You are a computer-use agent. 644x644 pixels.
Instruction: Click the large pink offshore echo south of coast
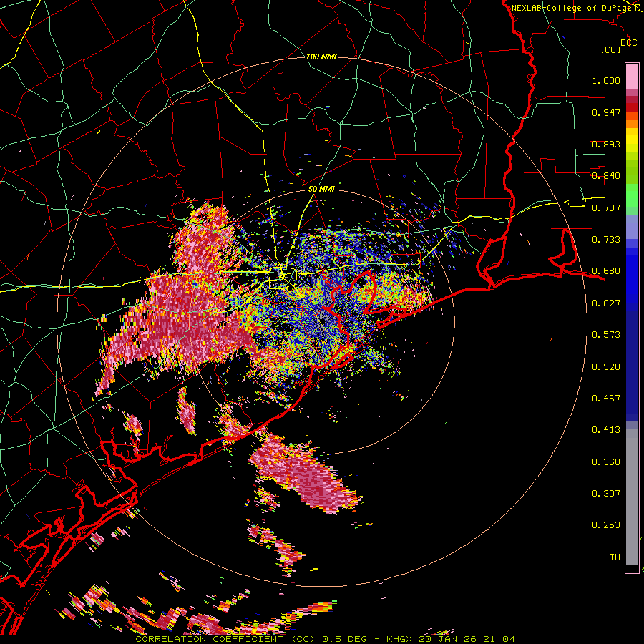(x=306, y=474)
